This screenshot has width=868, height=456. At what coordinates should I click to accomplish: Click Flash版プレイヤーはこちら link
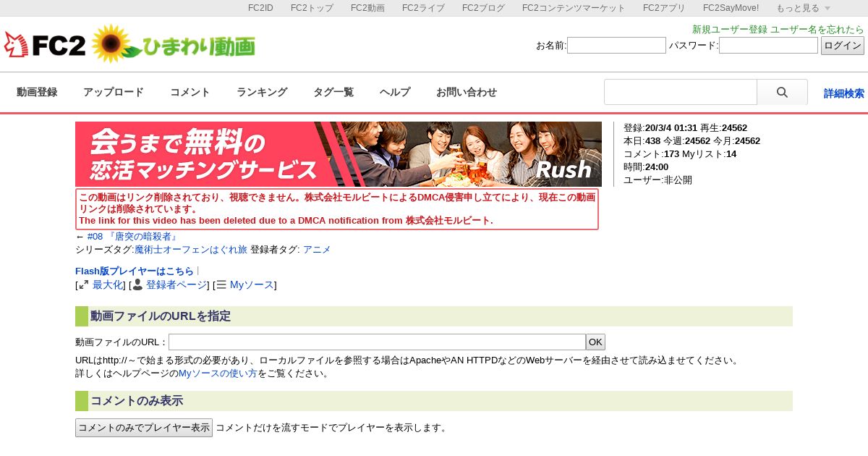135,271
